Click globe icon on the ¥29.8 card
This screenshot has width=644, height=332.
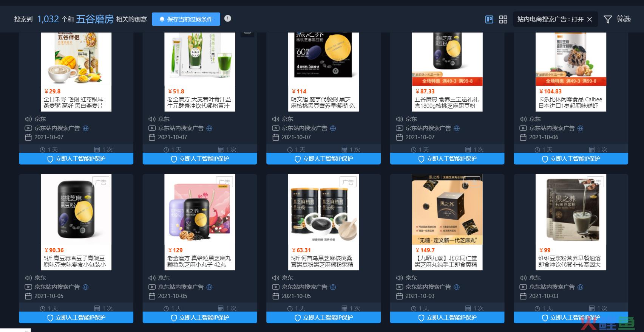(x=86, y=128)
